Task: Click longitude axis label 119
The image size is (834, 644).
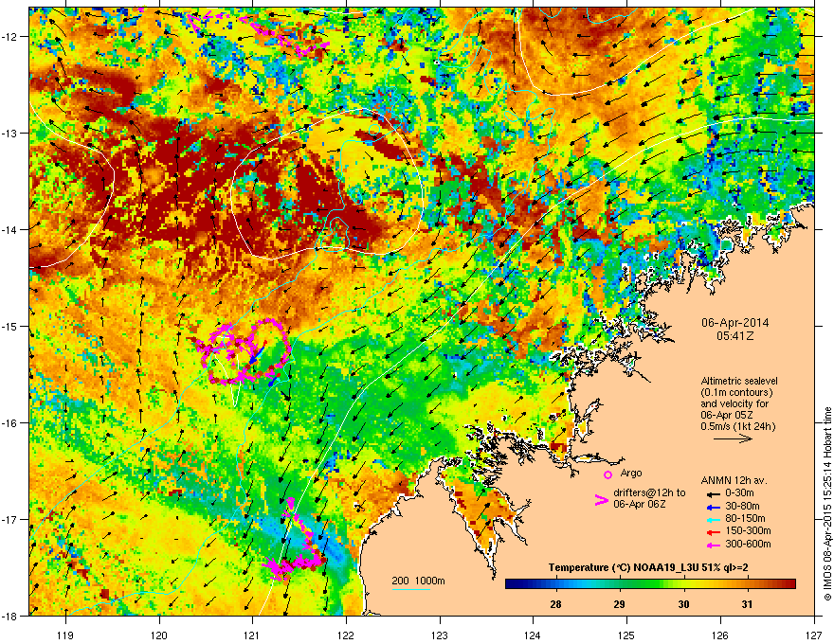Action: (65, 635)
